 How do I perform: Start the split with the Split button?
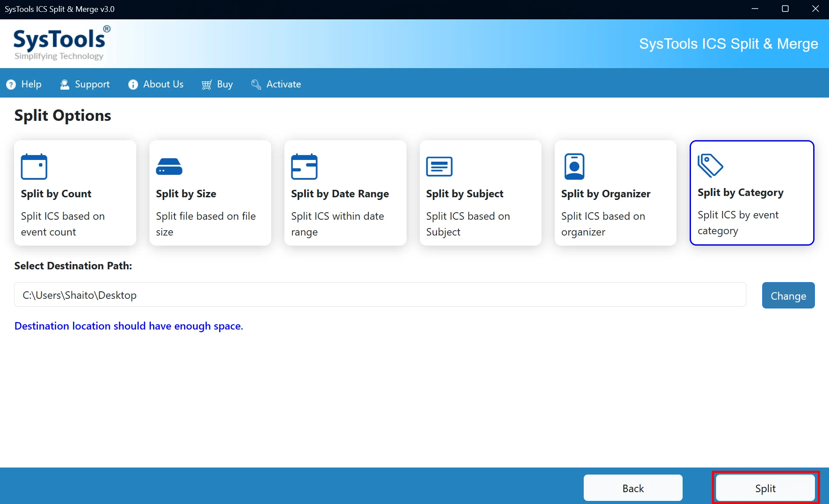pos(765,488)
